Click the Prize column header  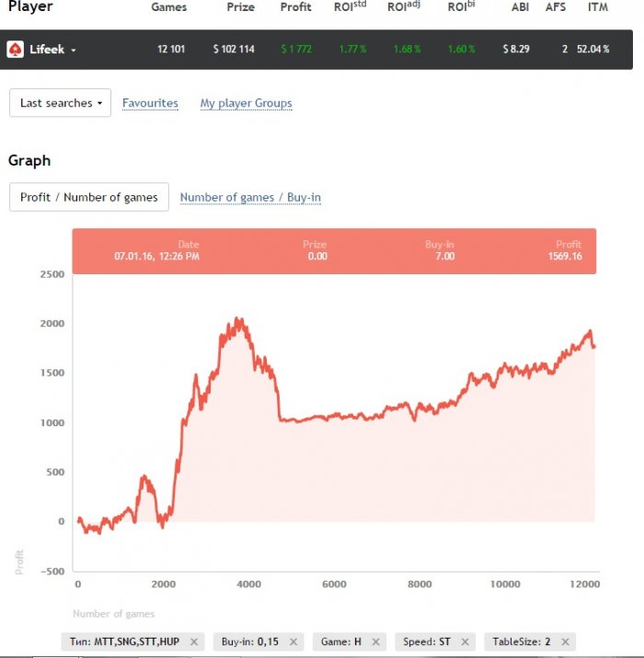240,7
